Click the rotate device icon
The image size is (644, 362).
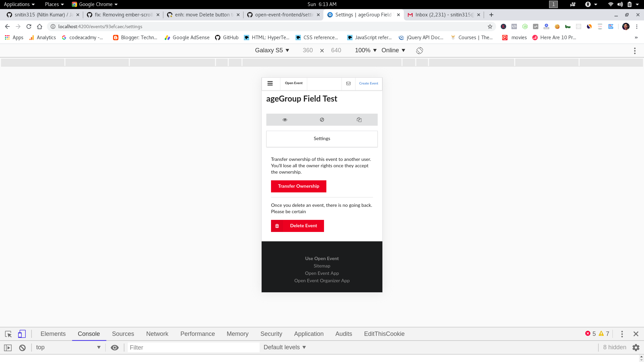coord(419,50)
